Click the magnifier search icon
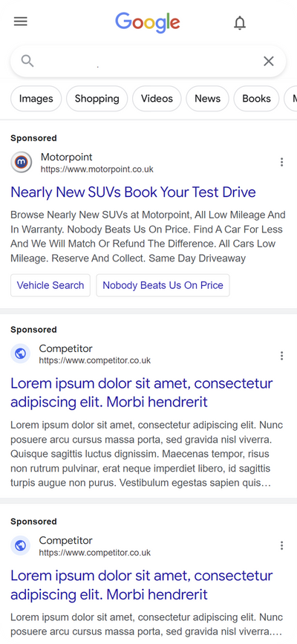The image size is (297, 644). [x=27, y=61]
